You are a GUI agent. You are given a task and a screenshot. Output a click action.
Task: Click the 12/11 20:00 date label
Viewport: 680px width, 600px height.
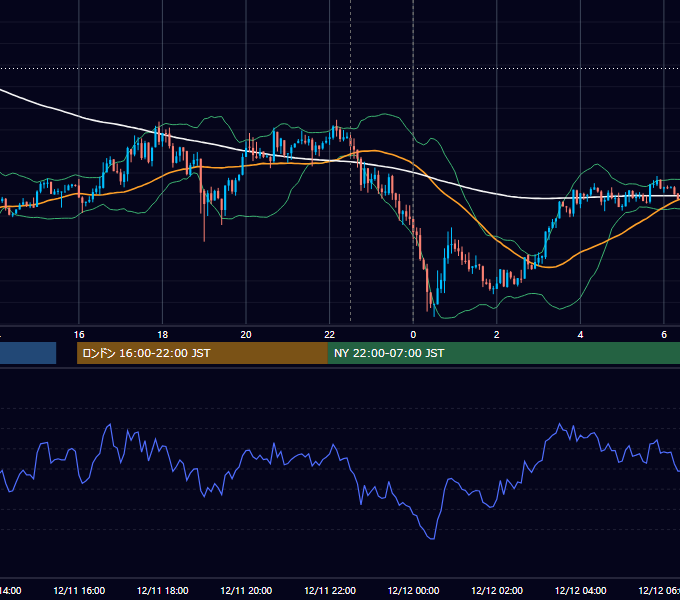point(246,590)
